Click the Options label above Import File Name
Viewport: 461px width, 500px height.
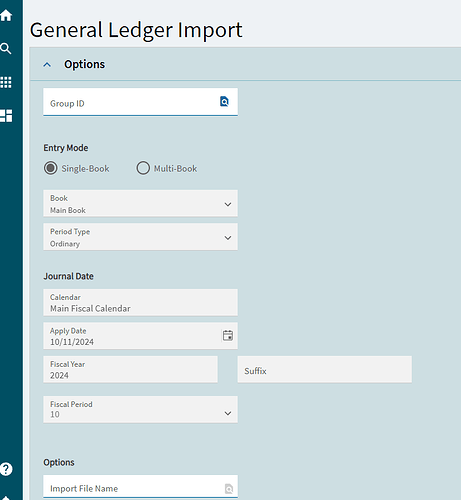[59, 463]
